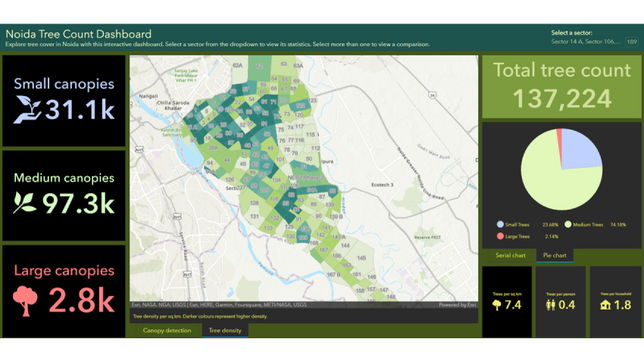Select the Tree density tab
Screen dimensions: 644x364
coord(225,331)
